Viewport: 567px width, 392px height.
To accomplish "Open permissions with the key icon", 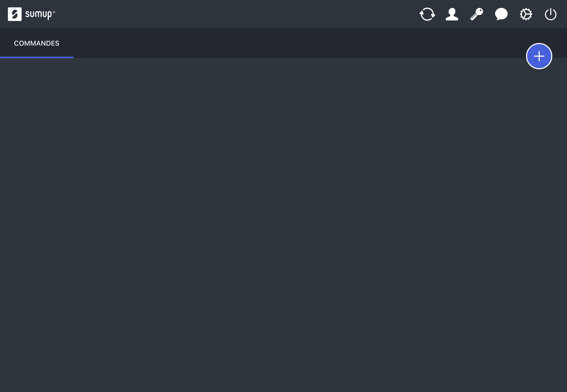I will click(476, 14).
